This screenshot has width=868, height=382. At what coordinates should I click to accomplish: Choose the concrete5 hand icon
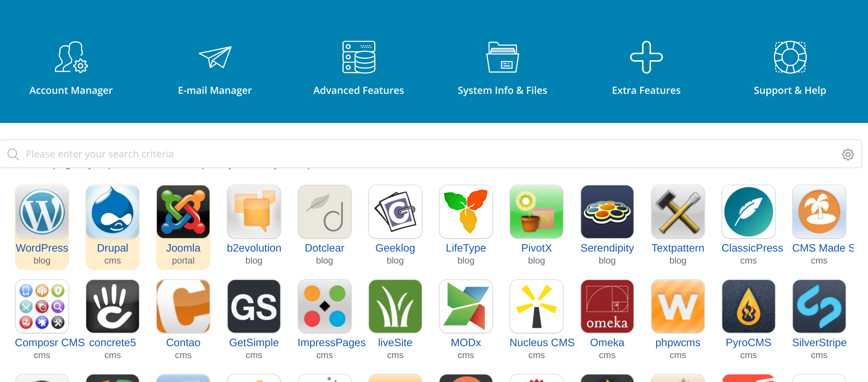112,306
